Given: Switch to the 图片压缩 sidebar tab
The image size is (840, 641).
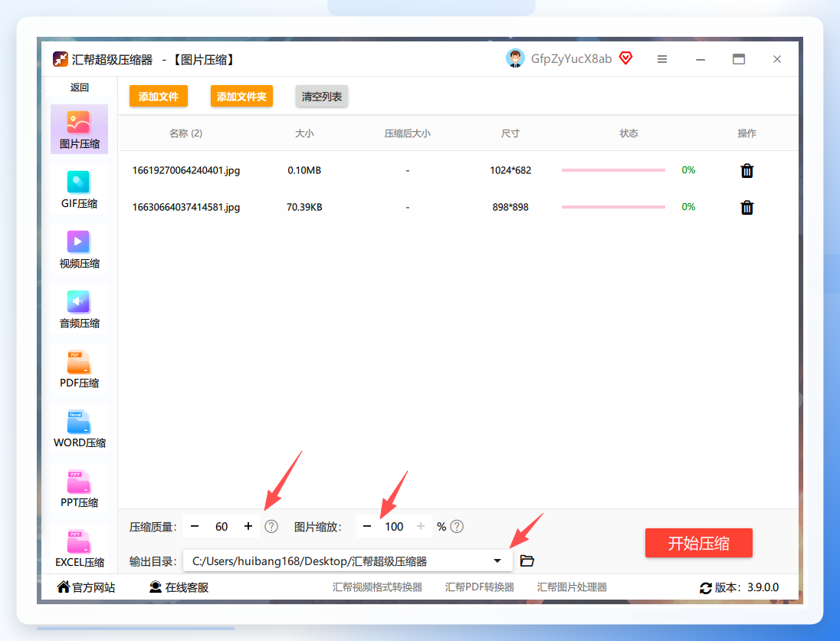Looking at the screenshot, I should [x=79, y=129].
